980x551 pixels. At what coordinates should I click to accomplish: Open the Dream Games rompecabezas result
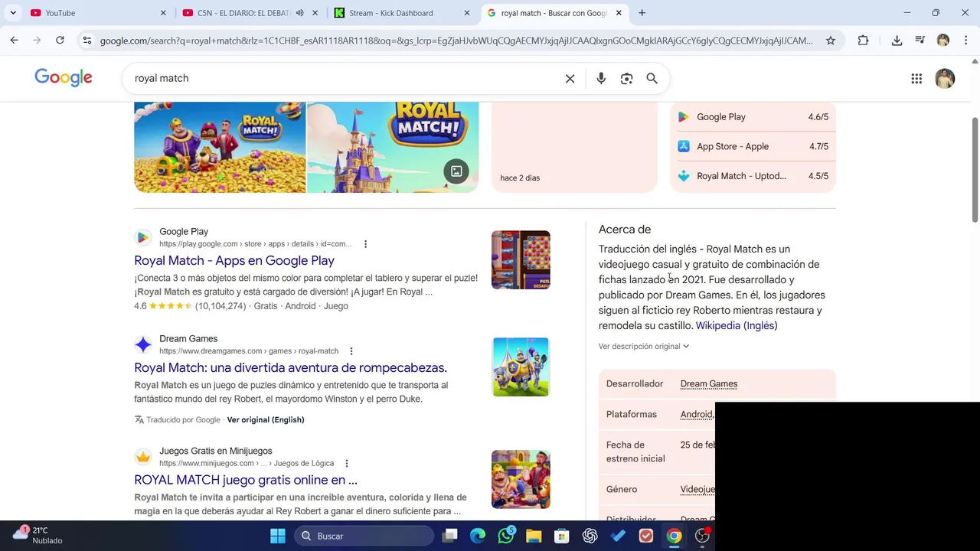point(290,367)
